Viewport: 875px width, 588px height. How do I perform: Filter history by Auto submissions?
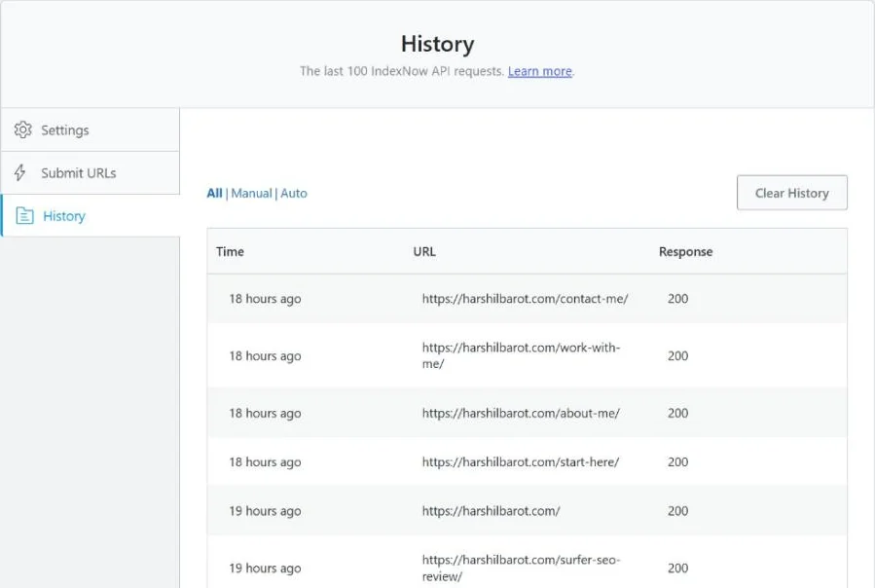tap(294, 193)
